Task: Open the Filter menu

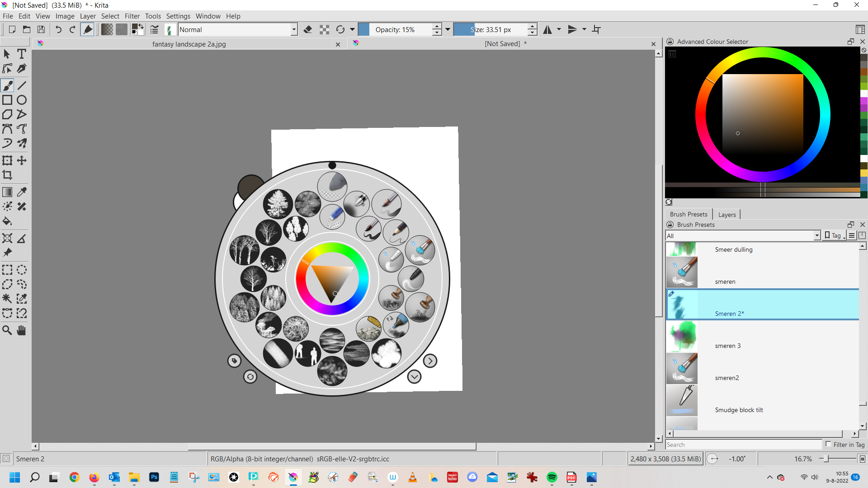Action: point(132,16)
